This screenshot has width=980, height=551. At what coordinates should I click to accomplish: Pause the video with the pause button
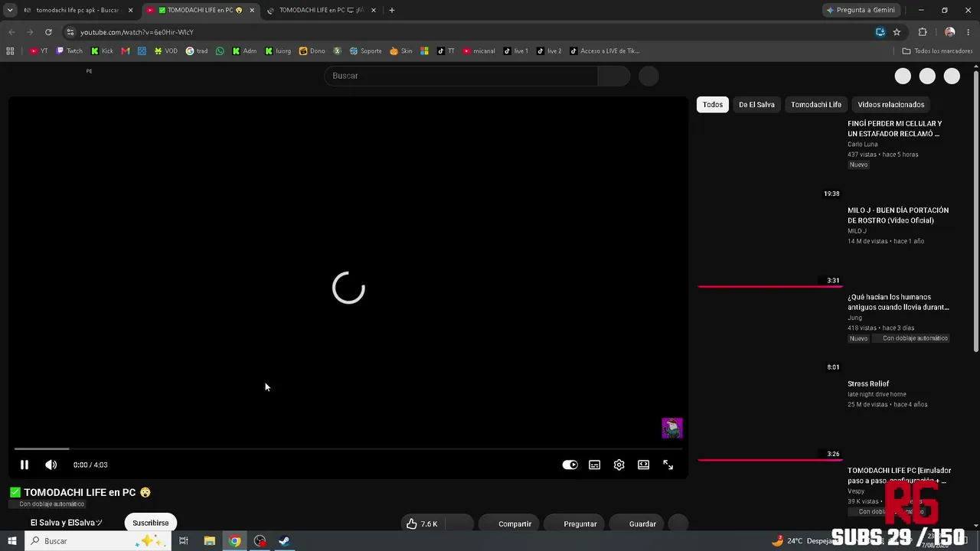point(24,465)
